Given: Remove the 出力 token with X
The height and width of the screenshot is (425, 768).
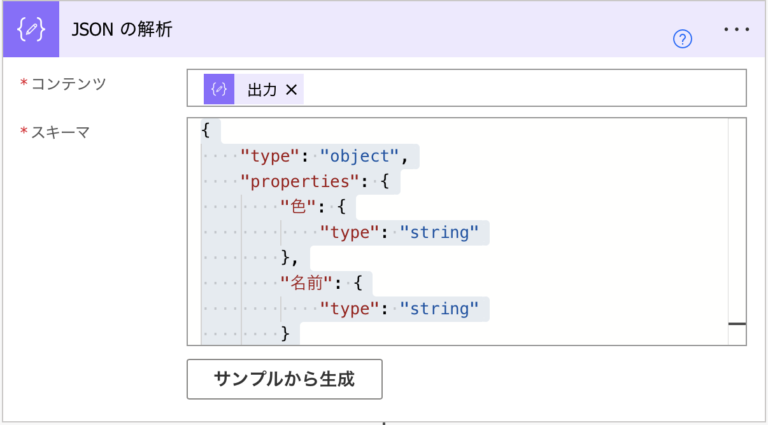Looking at the screenshot, I should coord(292,90).
